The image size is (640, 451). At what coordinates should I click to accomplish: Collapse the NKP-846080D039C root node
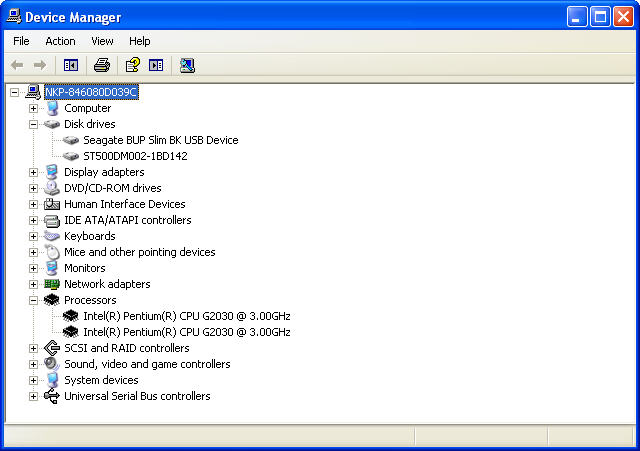click(x=14, y=92)
